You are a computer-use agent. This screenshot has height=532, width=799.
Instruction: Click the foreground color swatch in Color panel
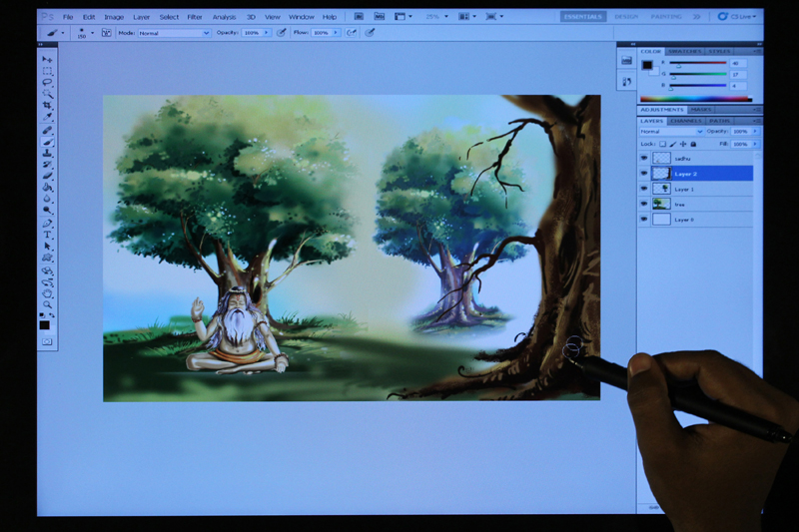(x=646, y=65)
